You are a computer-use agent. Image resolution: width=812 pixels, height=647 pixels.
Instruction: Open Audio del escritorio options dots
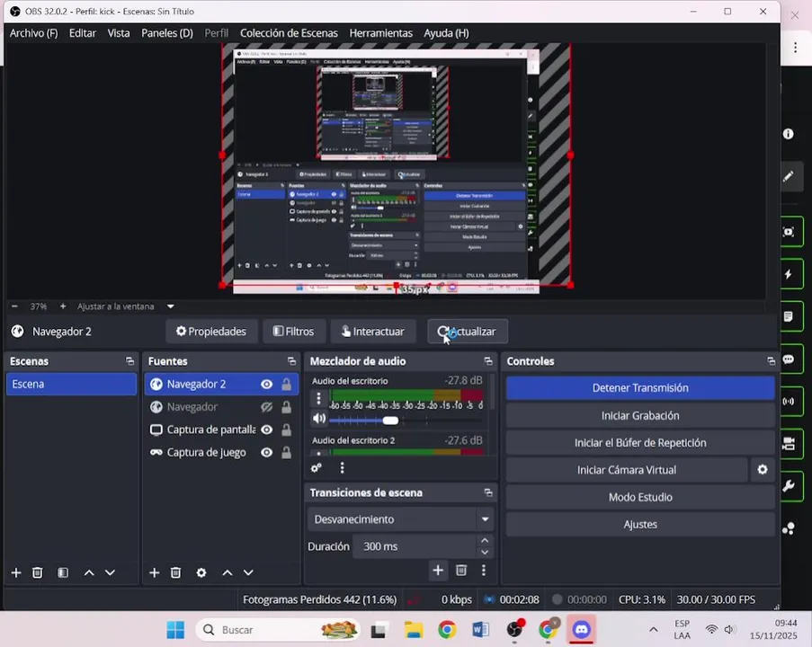[318, 398]
